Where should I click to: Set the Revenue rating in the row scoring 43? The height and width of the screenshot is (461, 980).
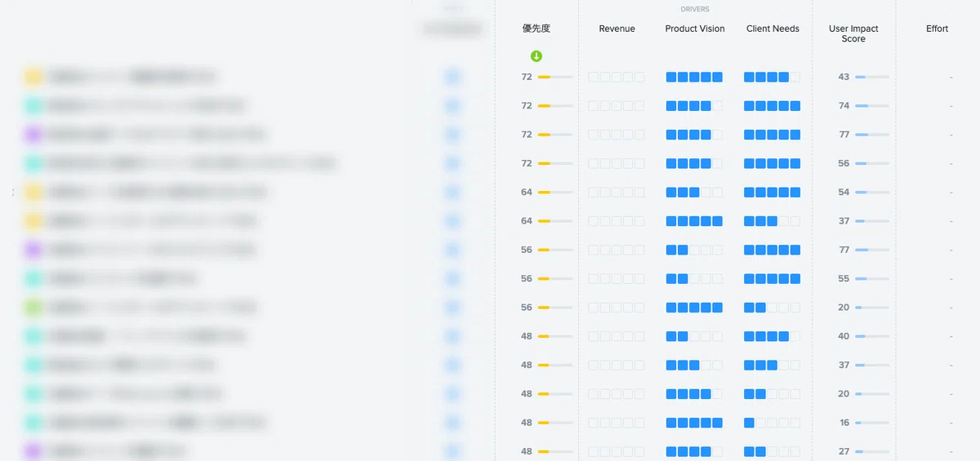[617, 78]
